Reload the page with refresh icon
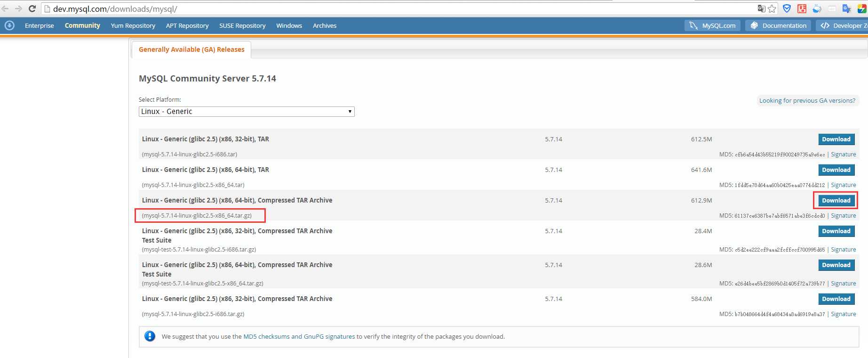The width and height of the screenshot is (868, 358). [32, 8]
